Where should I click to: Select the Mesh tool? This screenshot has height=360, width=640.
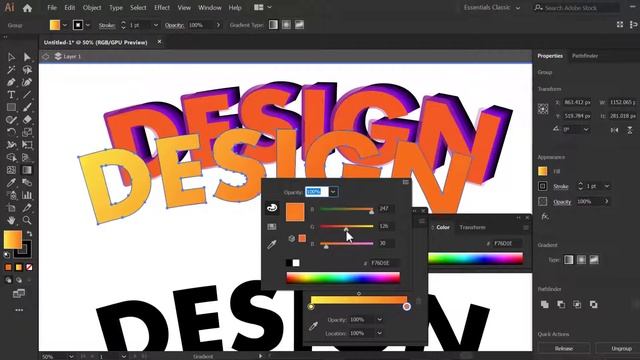(x=11, y=170)
